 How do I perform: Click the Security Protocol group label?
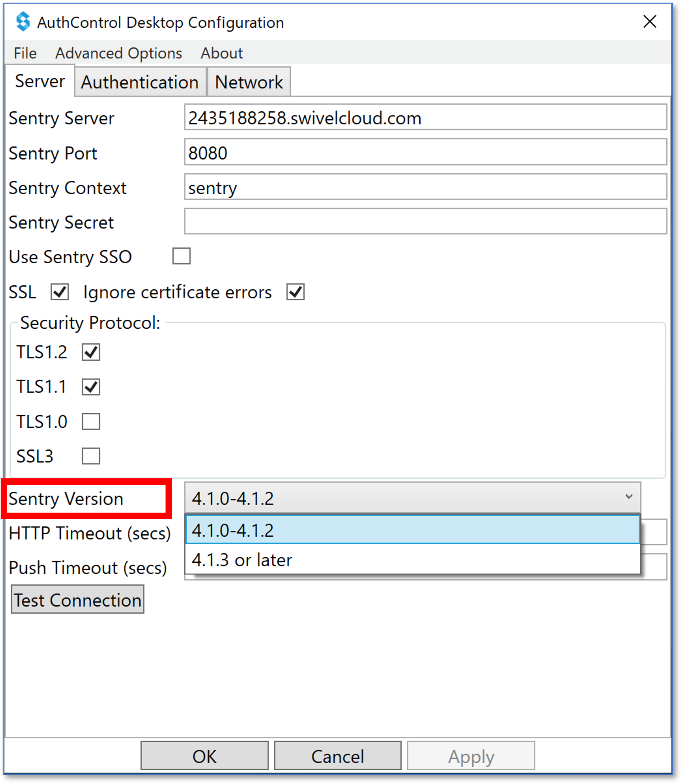(90, 323)
